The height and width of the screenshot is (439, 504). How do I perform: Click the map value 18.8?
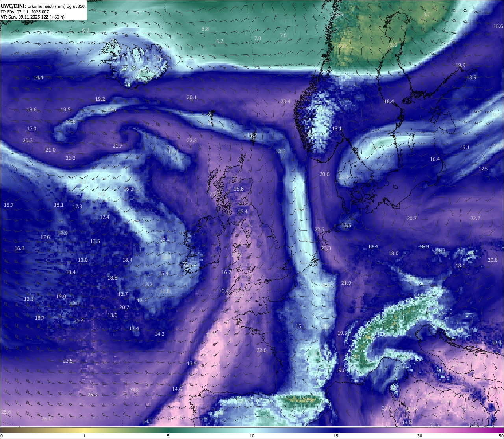[x=112, y=278]
